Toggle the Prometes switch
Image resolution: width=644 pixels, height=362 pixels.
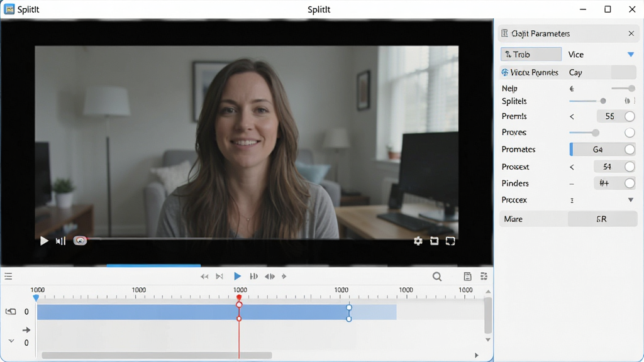[x=630, y=150]
